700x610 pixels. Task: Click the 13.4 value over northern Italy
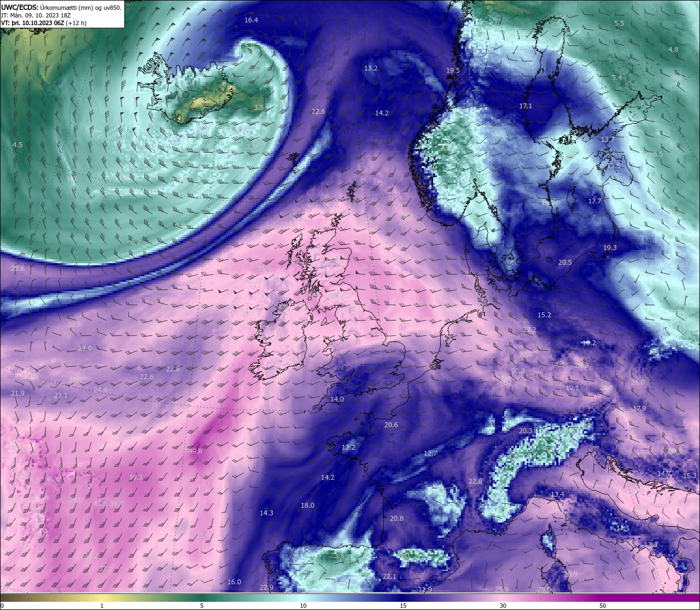pos(557,495)
